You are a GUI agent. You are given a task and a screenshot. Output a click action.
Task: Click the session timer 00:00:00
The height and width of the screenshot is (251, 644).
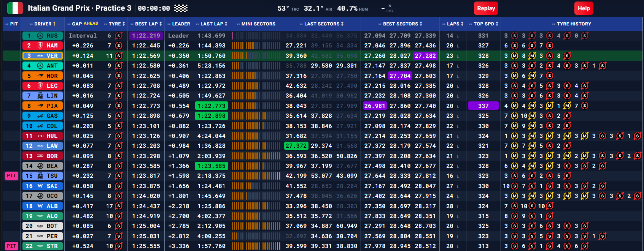154,8
